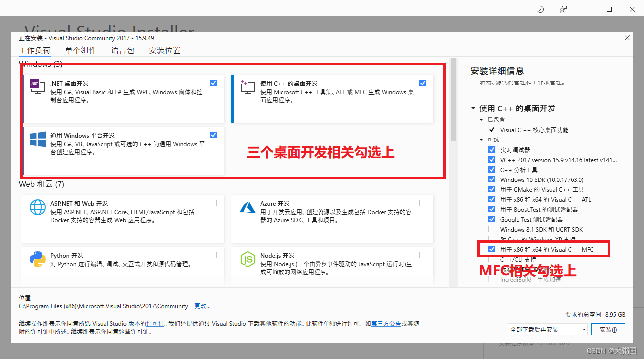Click the Python development logo icon
The image size is (644, 359).
38,259
